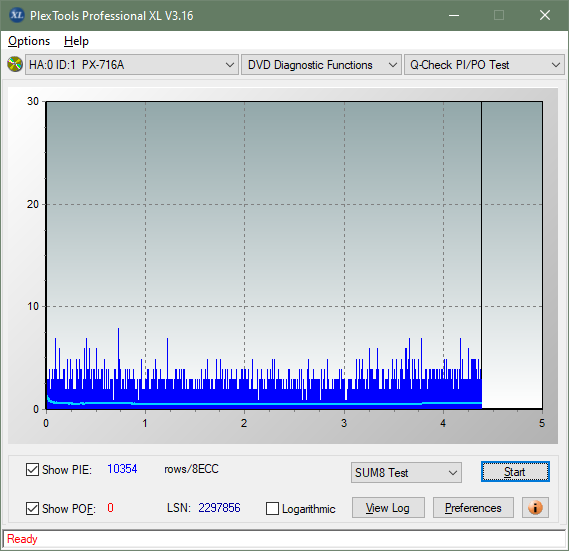569x551 pixels.
Task: Expand the SUM8 Test dropdown
Action: (406, 473)
